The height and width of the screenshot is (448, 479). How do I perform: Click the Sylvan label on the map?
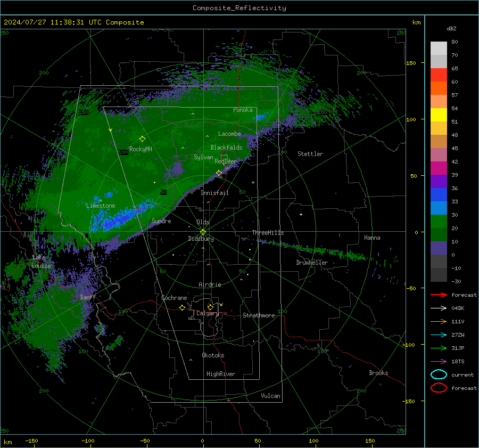(x=203, y=157)
